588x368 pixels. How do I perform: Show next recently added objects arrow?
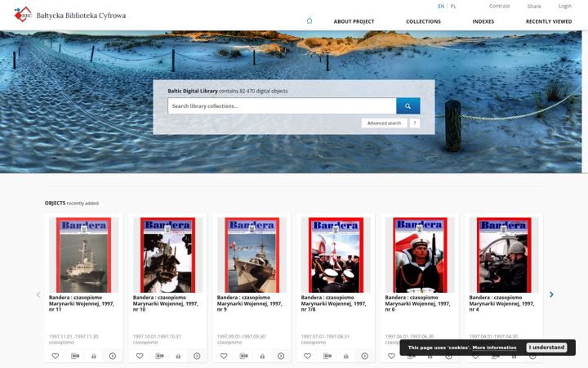click(x=551, y=294)
